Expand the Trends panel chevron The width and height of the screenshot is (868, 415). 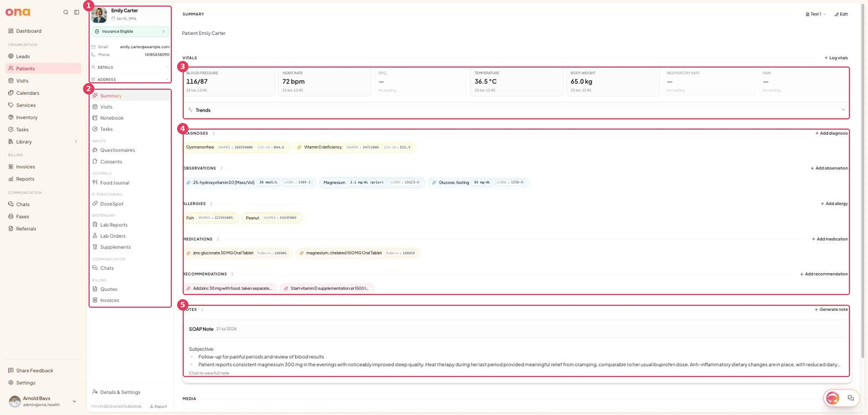click(843, 109)
